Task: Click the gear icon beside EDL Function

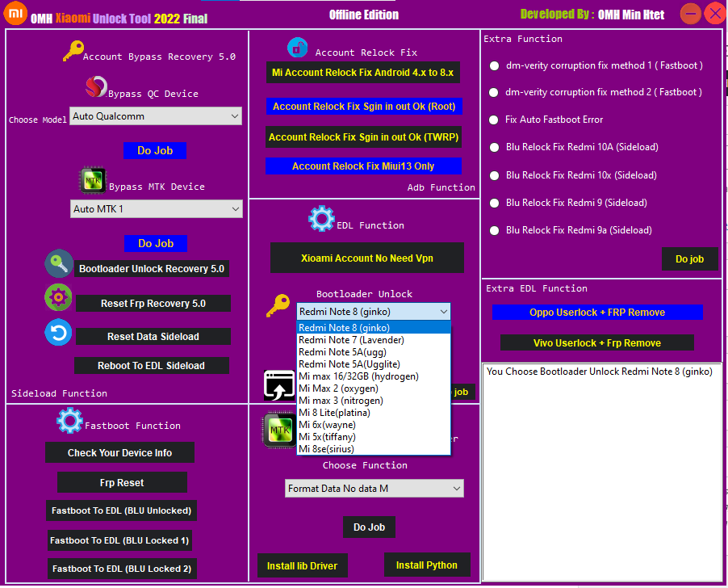Action: coord(321,220)
